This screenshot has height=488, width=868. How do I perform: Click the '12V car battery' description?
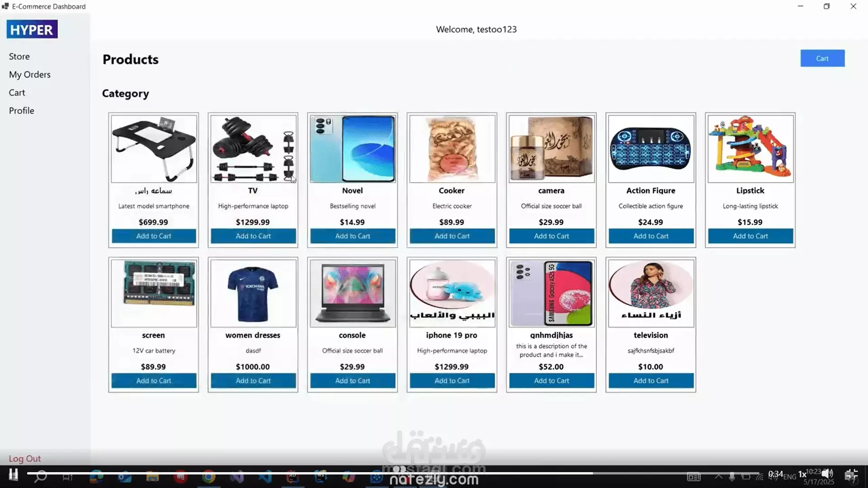(x=154, y=351)
